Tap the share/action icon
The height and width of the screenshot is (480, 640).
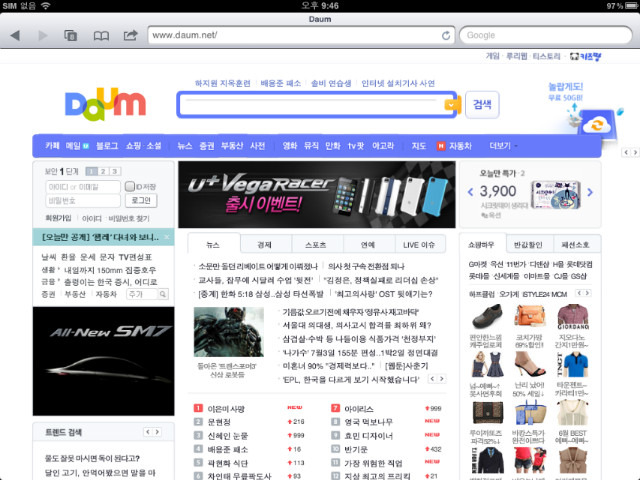tap(131, 36)
